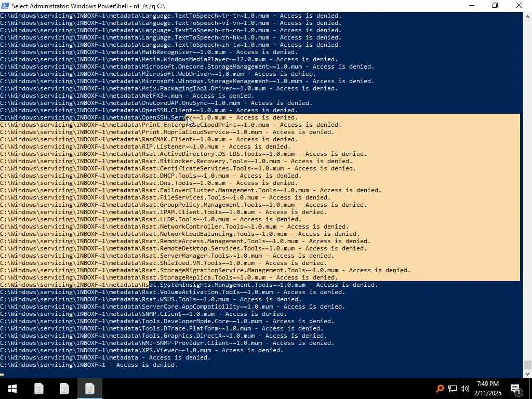Screen dimensions: 532x399
Task: Click the Rsat.DHCP.Tools line
Action: (x=151, y=176)
